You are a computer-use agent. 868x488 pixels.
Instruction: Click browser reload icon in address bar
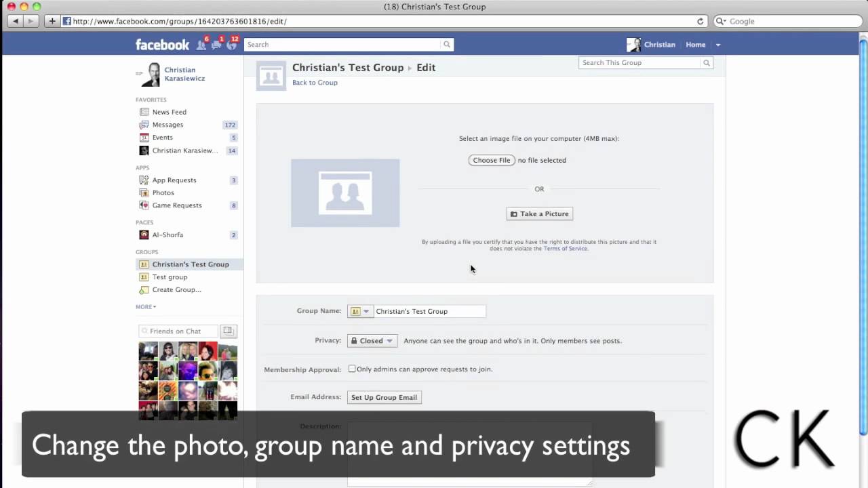pyautogui.click(x=701, y=21)
